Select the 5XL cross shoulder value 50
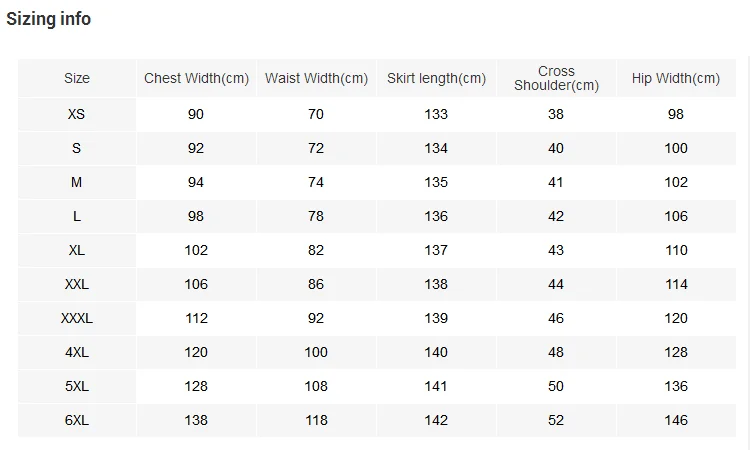 [556, 386]
